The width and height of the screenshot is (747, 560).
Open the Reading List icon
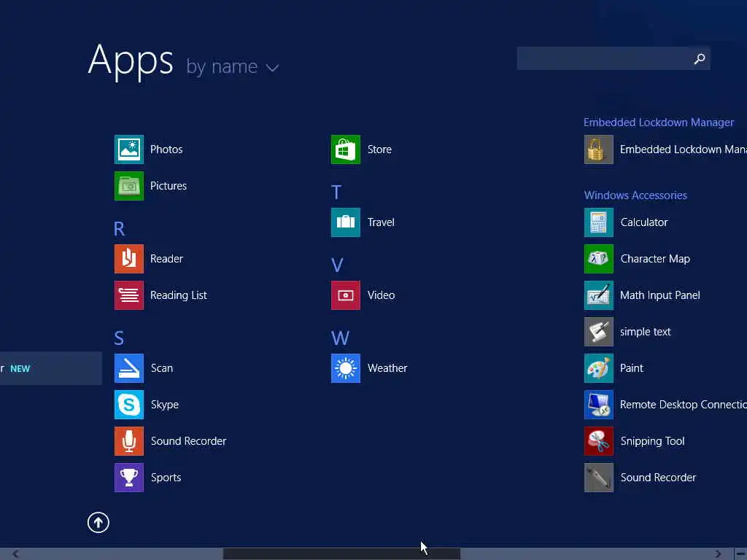click(x=128, y=295)
